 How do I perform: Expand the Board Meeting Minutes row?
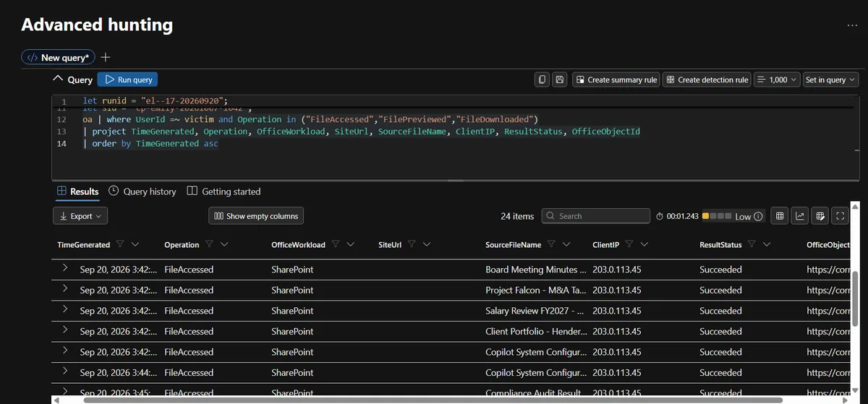click(65, 268)
